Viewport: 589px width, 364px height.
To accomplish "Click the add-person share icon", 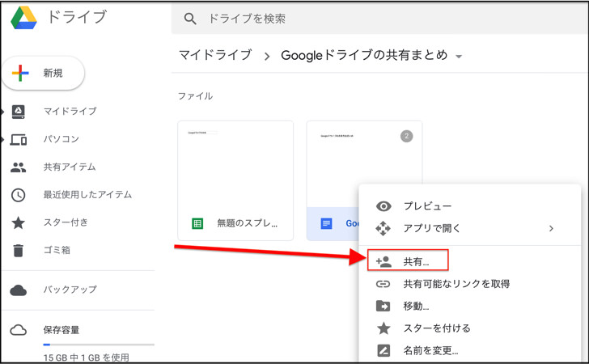I will point(383,261).
